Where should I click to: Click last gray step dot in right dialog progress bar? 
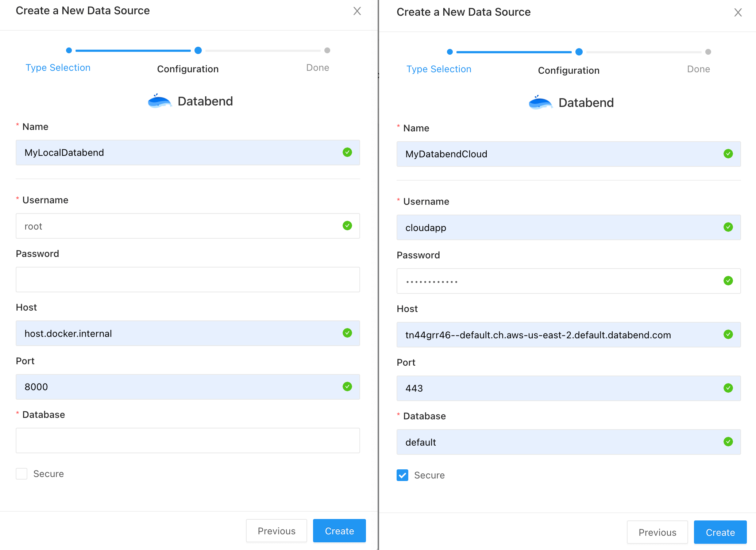[x=708, y=52]
